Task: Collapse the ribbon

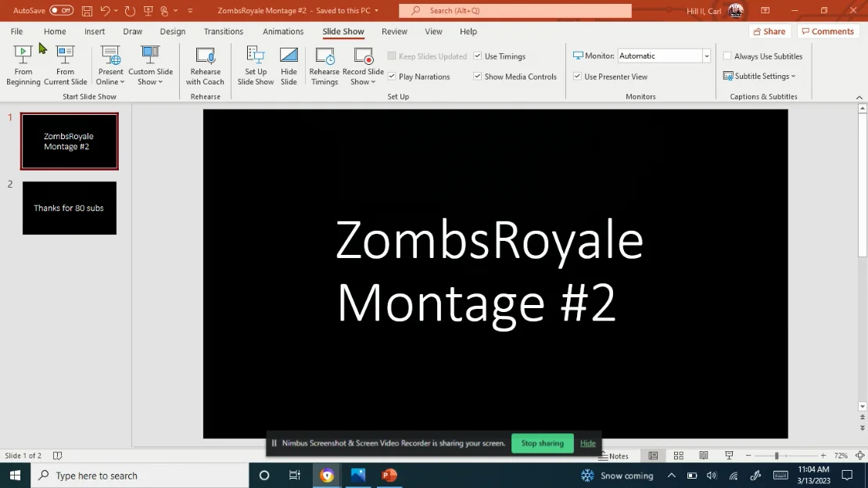Action: [x=859, y=97]
